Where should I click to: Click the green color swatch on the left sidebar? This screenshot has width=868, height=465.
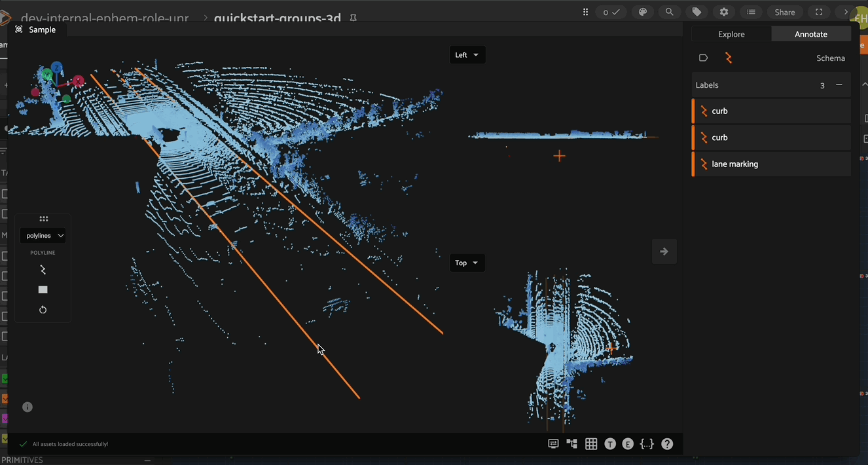[6, 379]
